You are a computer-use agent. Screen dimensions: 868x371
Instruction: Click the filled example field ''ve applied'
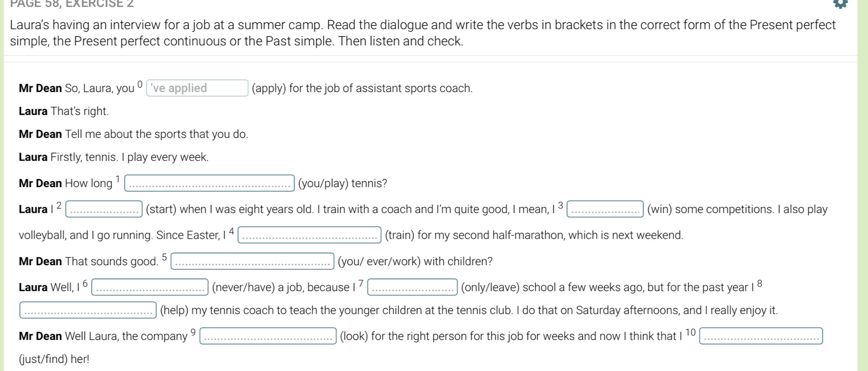click(x=197, y=88)
